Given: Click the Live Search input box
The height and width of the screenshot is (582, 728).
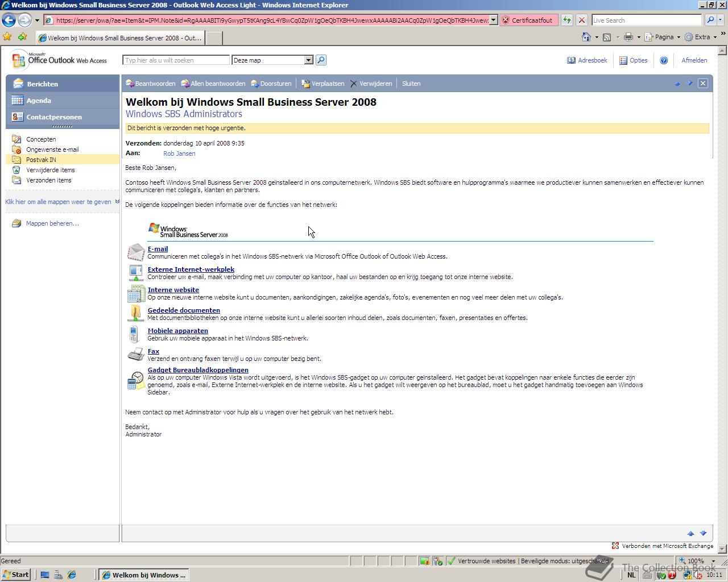Looking at the screenshot, I should [x=647, y=20].
